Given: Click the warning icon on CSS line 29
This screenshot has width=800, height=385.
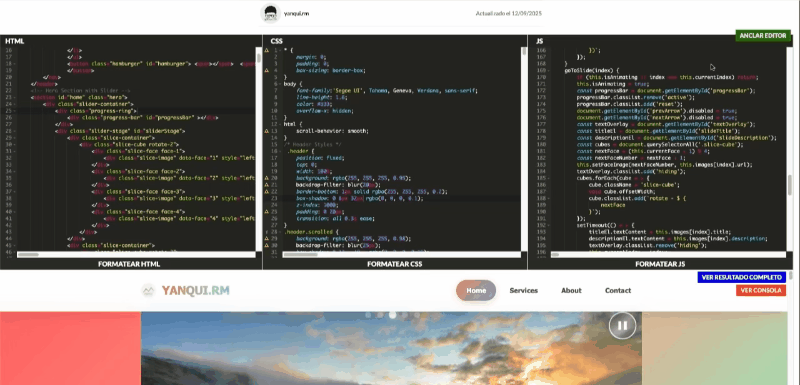Looking at the screenshot, I should [267, 238].
